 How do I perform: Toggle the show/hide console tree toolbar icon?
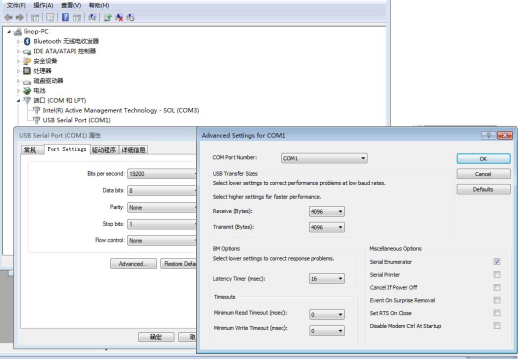(x=35, y=17)
